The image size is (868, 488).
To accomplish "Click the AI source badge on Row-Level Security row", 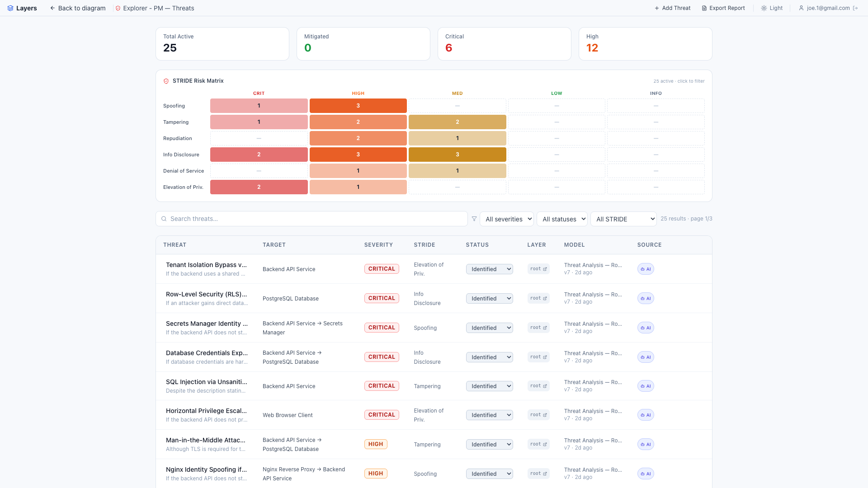I will (x=646, y=298).
